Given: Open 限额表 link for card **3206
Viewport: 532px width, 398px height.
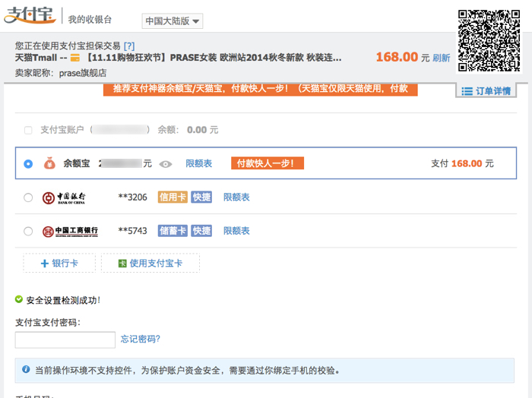Looking at the screenshot, I should click(236, 197).
